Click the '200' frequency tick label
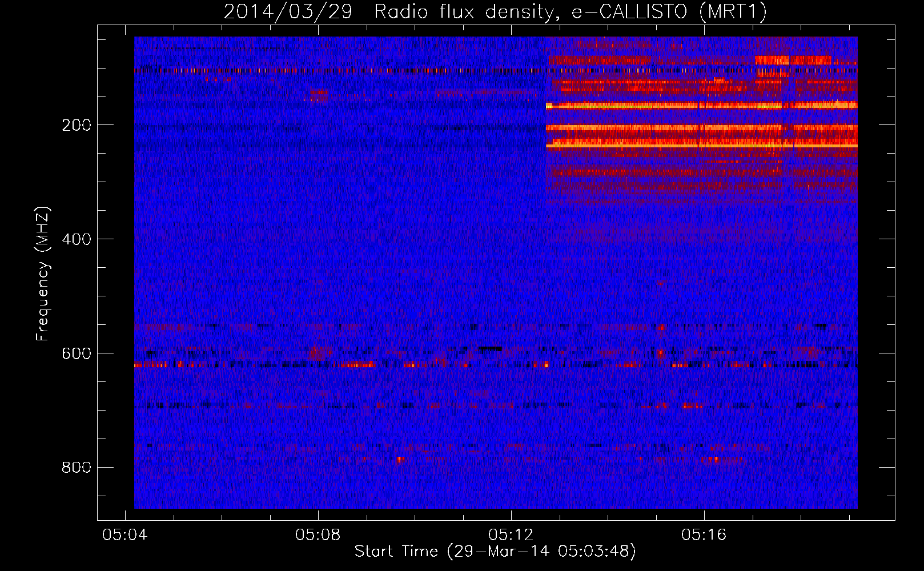Image resolution: width=924 pixels, height=571 pixels. tap(77, 125)
